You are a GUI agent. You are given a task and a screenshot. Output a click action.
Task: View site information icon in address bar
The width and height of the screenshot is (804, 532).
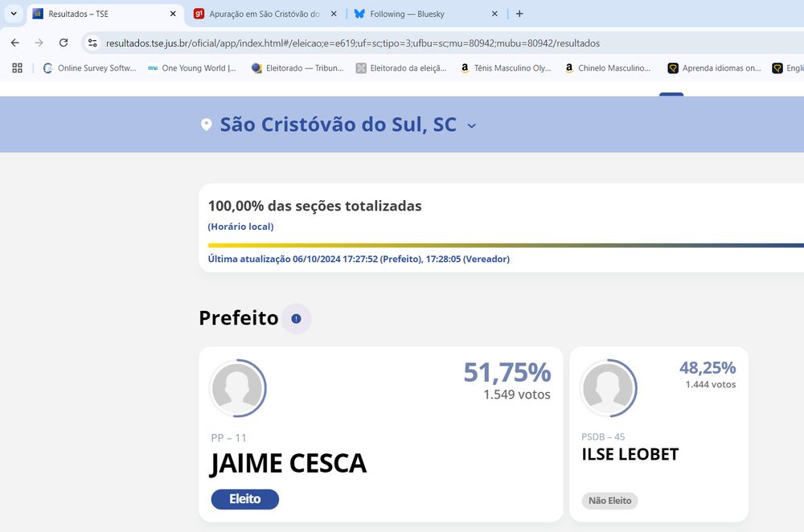pos(92,43)
